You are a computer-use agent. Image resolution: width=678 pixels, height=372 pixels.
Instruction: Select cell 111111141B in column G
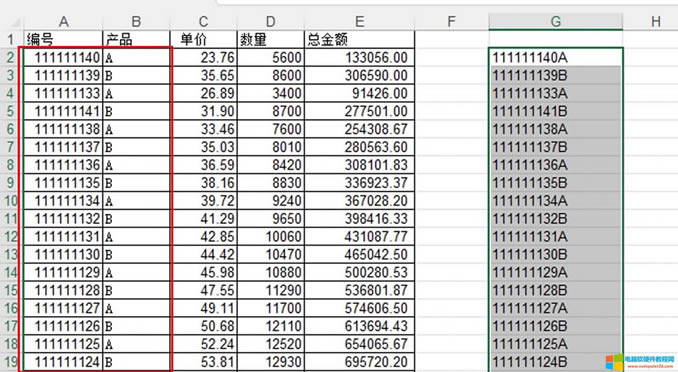(x=556, y=111)
